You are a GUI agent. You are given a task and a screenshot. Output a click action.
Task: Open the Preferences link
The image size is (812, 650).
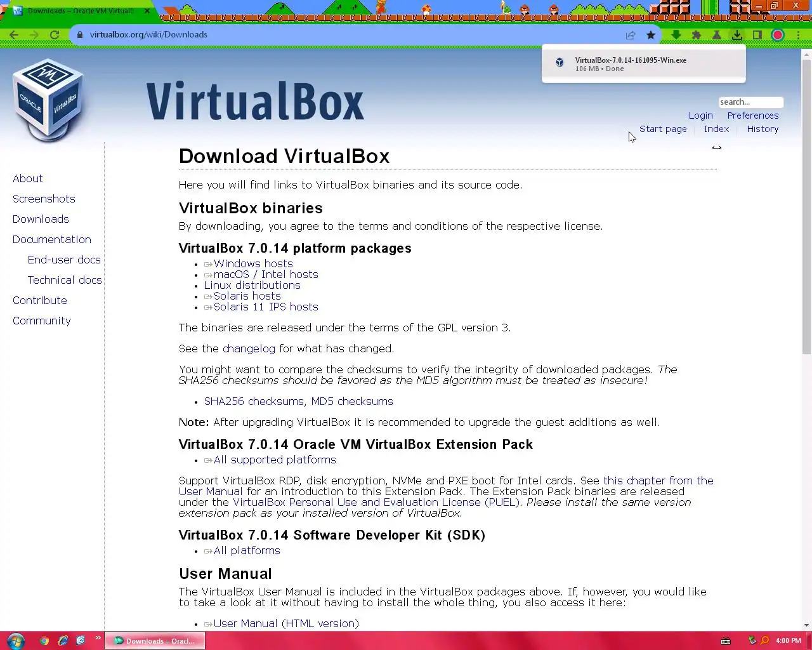[753, 116]
